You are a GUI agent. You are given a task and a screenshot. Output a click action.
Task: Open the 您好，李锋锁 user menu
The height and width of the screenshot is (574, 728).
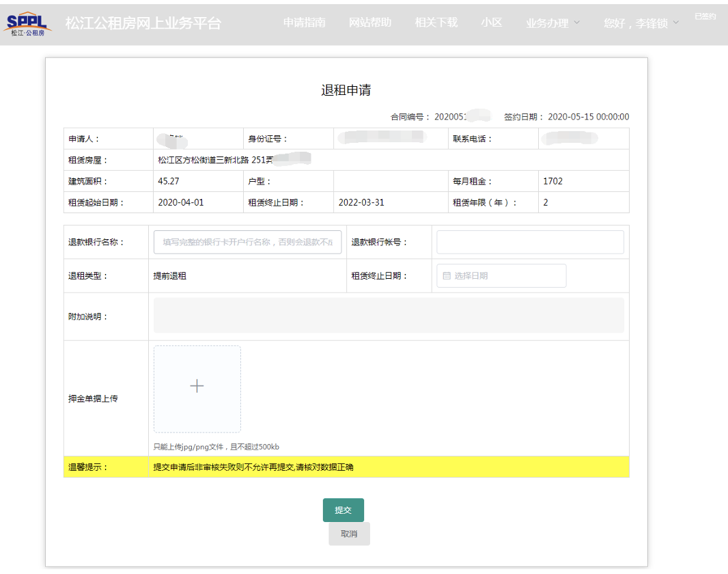point(641,23)
